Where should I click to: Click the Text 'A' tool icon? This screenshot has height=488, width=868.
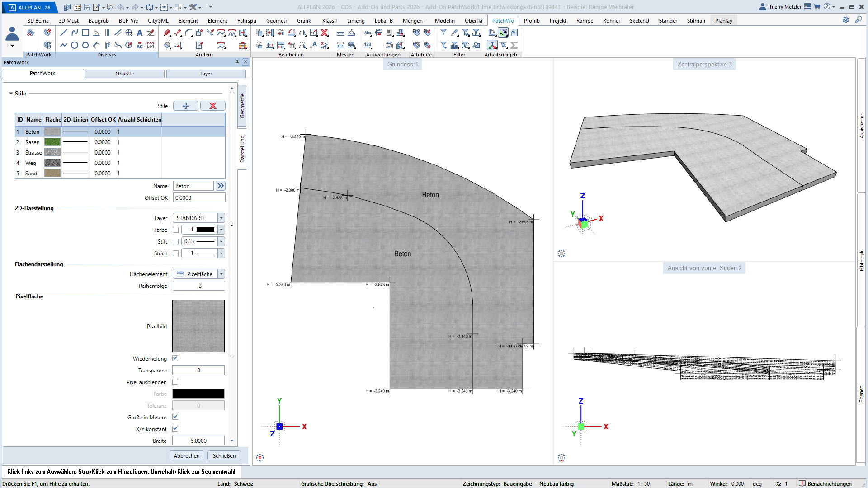pyautogui.click(x=140, y=33)
